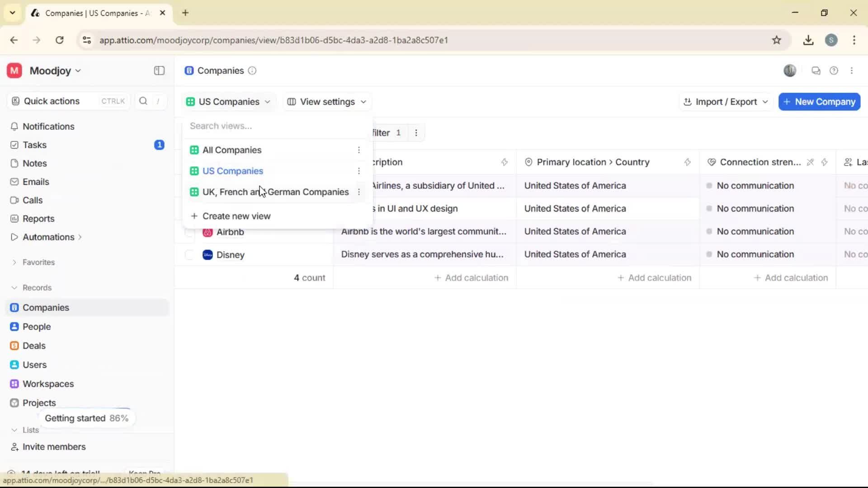
Task: Open Import / Export dropdown
Action: coord(726,102)
